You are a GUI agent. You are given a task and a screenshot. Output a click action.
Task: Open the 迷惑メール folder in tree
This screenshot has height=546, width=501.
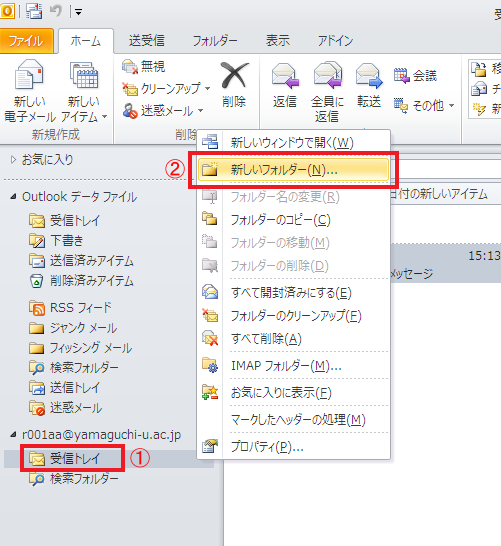65,408
